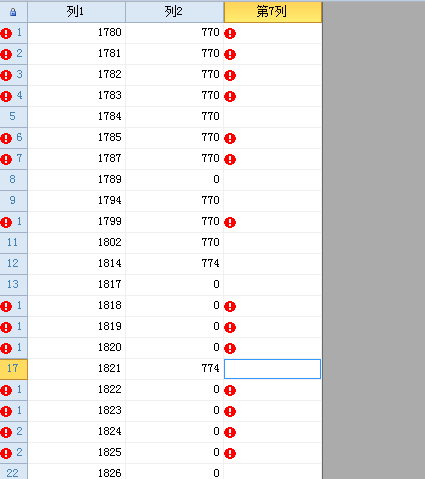Image resolution: width=425 pixels, height=479 pixels.
Task: Click the active empty cell in row 1821
Action: click(x=272, y=369)
